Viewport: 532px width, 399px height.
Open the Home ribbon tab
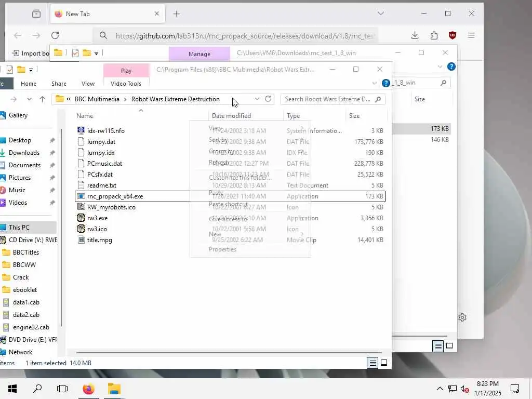(x=29, y=84)
